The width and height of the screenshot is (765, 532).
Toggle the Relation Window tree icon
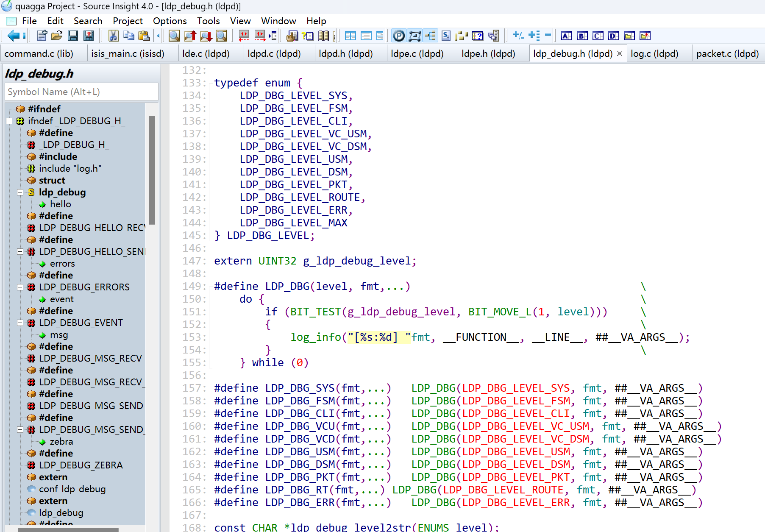point(430,36)
